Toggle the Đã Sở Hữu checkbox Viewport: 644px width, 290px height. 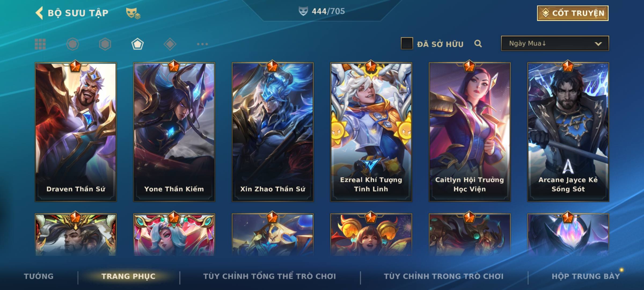pyautogui.click(x=407, y=44)
